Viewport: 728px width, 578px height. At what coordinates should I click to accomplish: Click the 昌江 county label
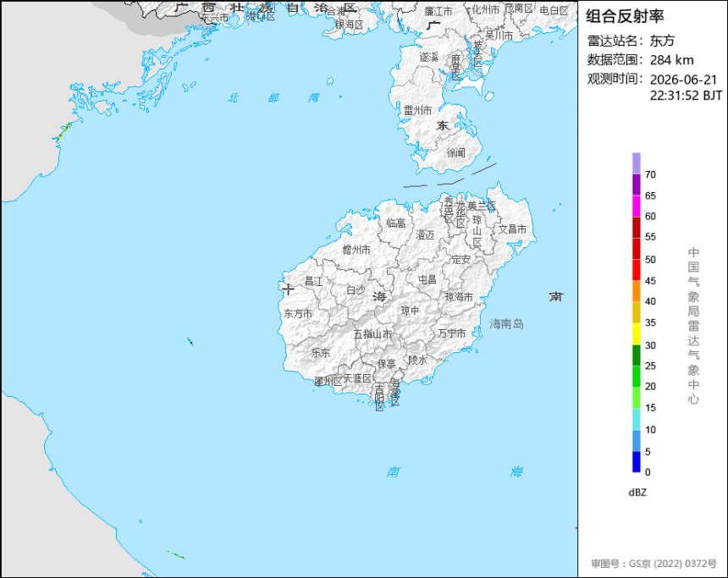[x=313, y=281]
